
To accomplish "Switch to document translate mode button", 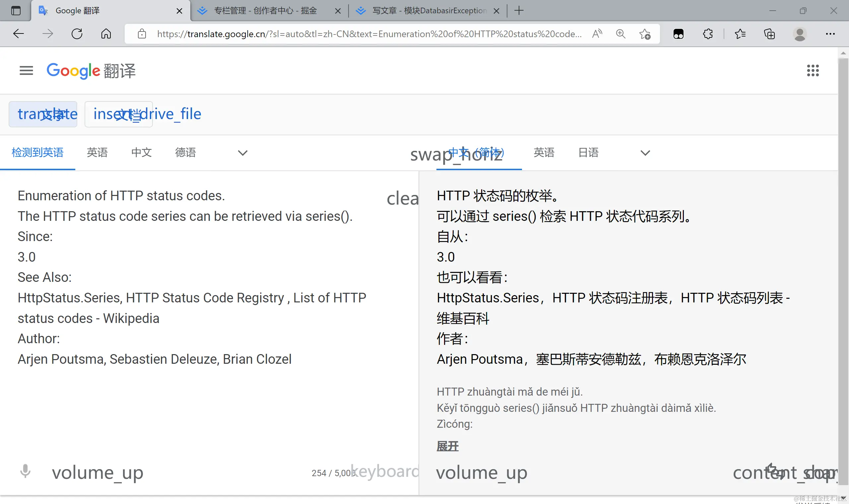I will tap(118, 114).
